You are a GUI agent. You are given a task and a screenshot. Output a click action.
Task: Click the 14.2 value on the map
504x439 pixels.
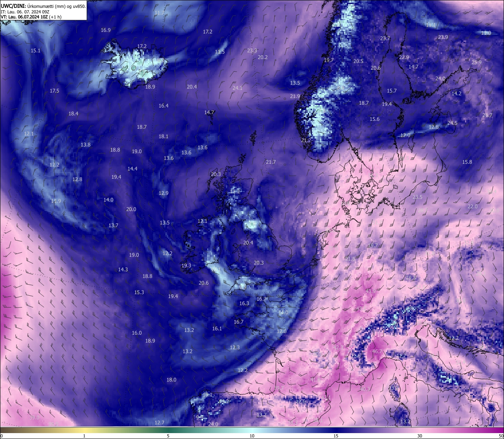(456, 93)
